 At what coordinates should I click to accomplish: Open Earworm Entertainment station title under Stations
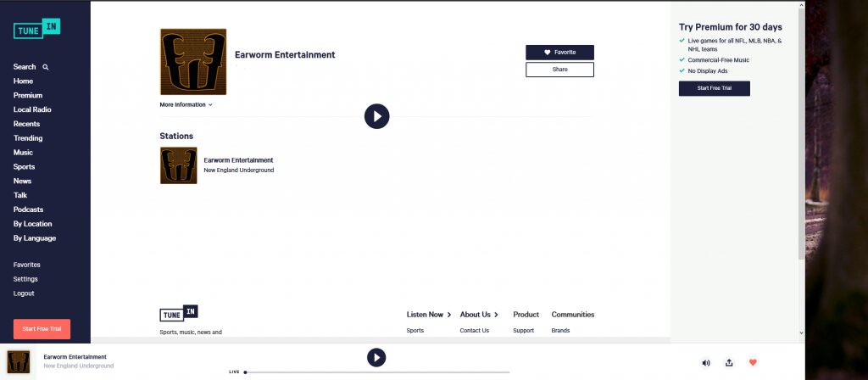pyautogui.click(x=238, y=160)
